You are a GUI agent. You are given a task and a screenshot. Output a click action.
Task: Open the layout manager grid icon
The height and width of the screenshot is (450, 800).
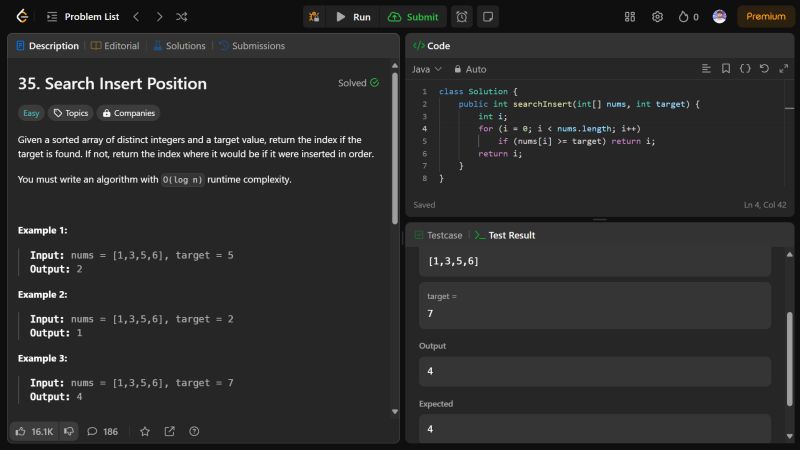tap(630, 17)
